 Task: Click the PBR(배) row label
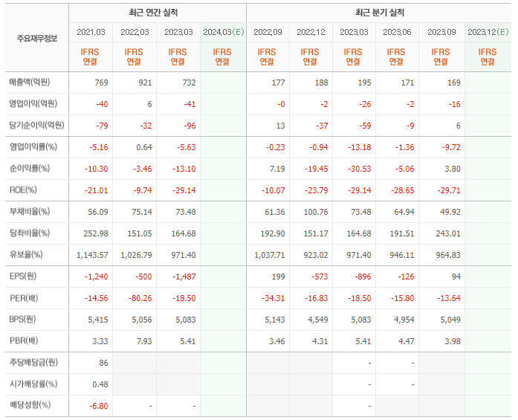24,340
